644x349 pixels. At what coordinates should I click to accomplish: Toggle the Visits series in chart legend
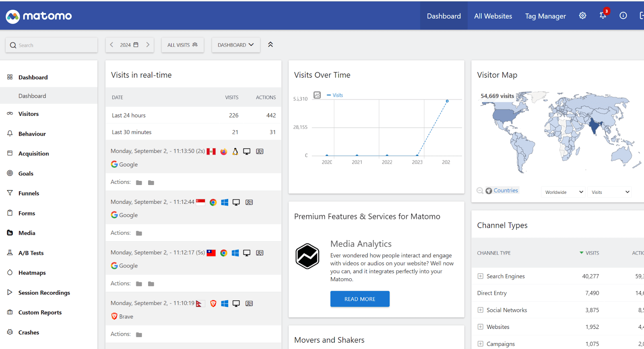[x=335, y=95]
